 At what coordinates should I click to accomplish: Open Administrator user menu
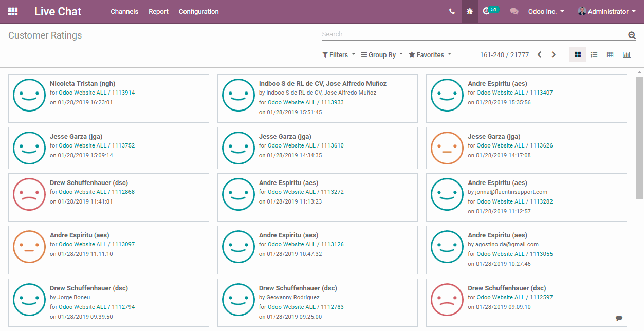[607, 11]
